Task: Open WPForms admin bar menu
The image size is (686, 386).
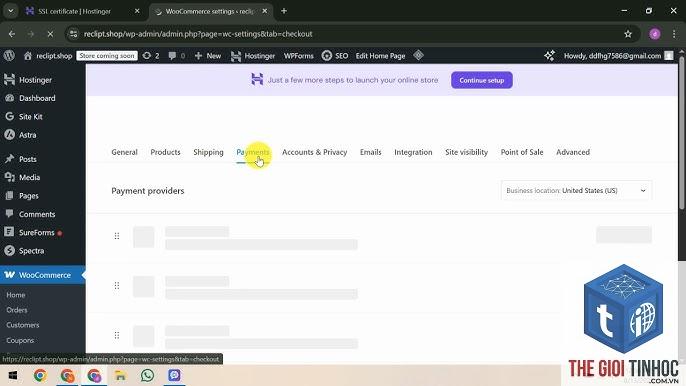Action: [x=298, y=56]
